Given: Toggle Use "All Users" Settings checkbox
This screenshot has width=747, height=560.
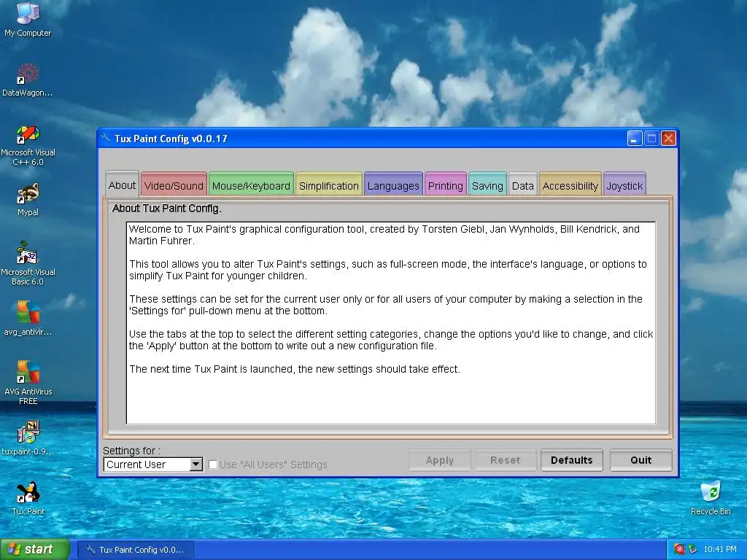Looking at the screenshot, I should coord(213,464).
